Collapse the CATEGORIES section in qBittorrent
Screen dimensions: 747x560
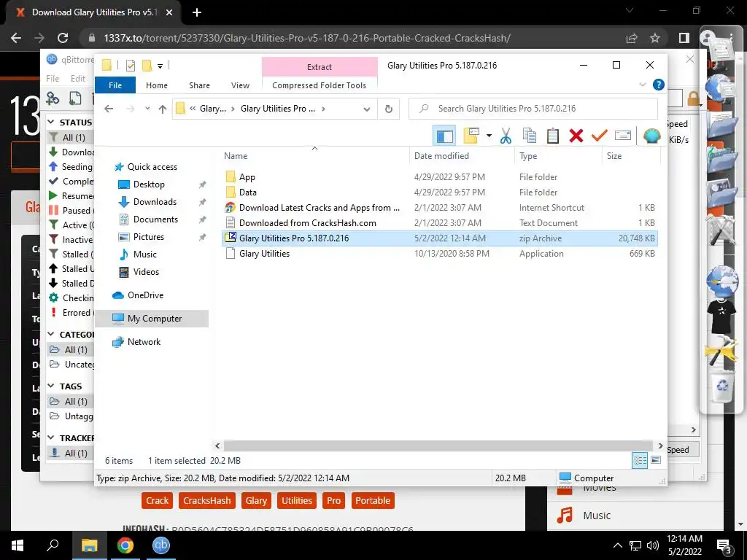click(x=51, y=334)
